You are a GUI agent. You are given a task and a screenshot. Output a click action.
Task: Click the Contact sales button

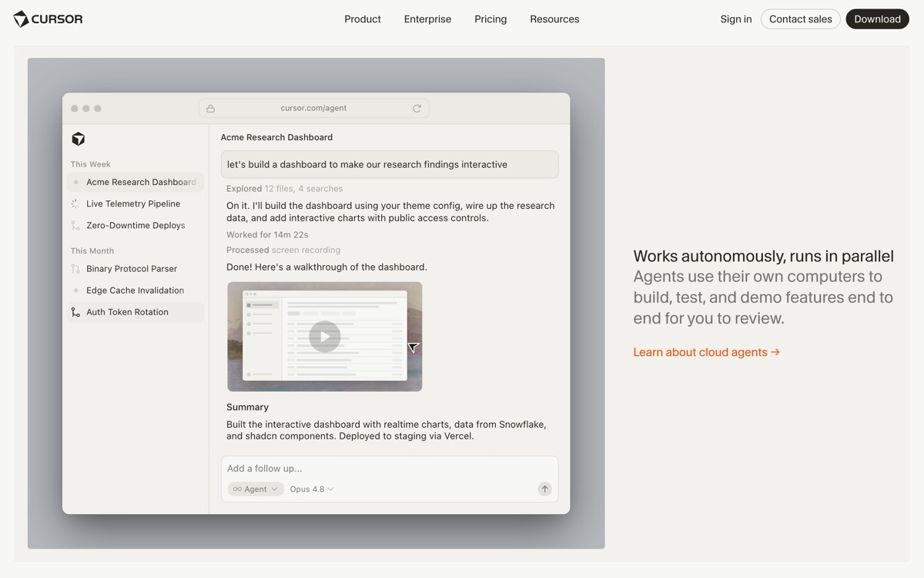(801, 19)
